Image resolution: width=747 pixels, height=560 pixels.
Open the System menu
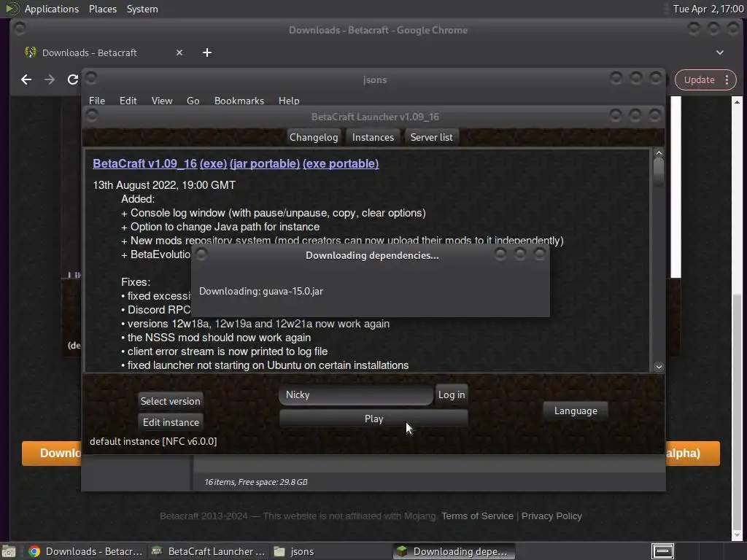[x=142, y=9]
